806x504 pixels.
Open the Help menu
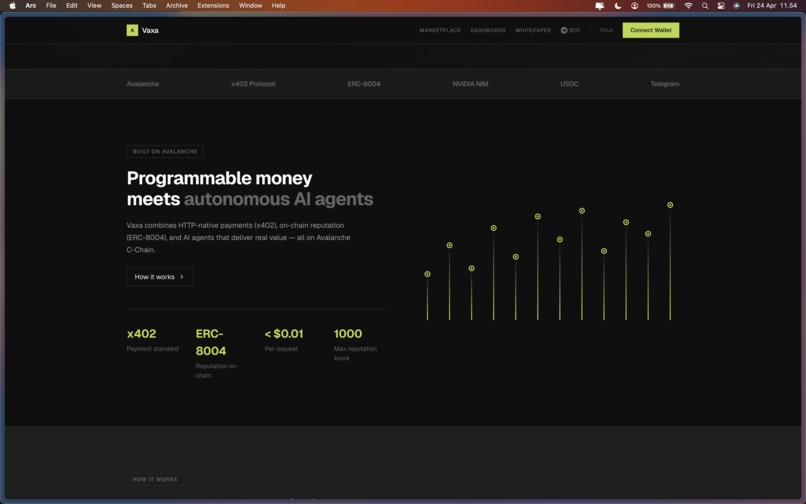[279, 6]
